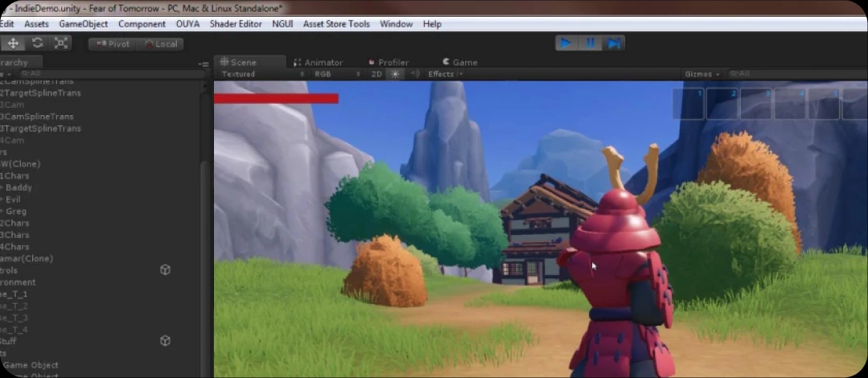868x378 pixels.
Task: Open the Textured draw mode dropdown
Action: point(262,74)
